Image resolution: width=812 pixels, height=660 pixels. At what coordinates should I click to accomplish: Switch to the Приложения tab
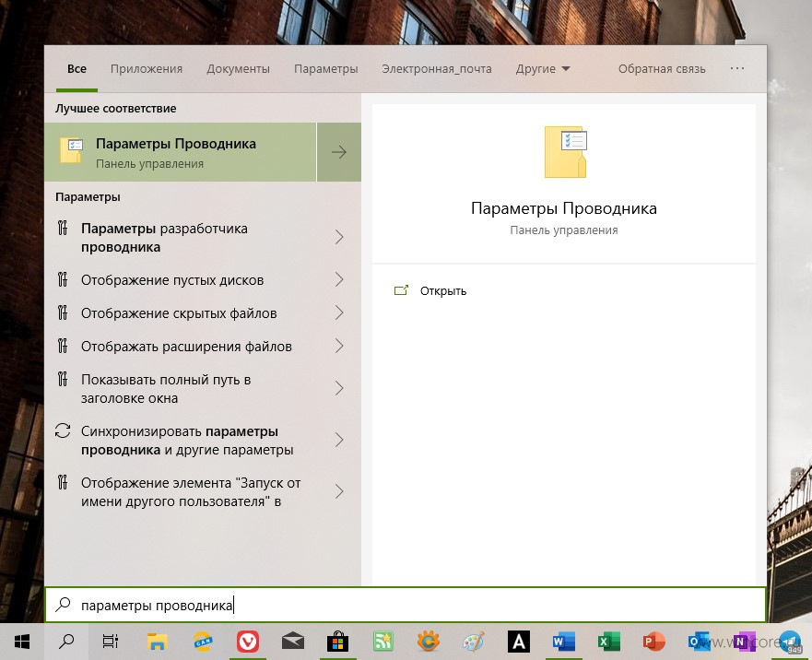[x=147, y=69]
